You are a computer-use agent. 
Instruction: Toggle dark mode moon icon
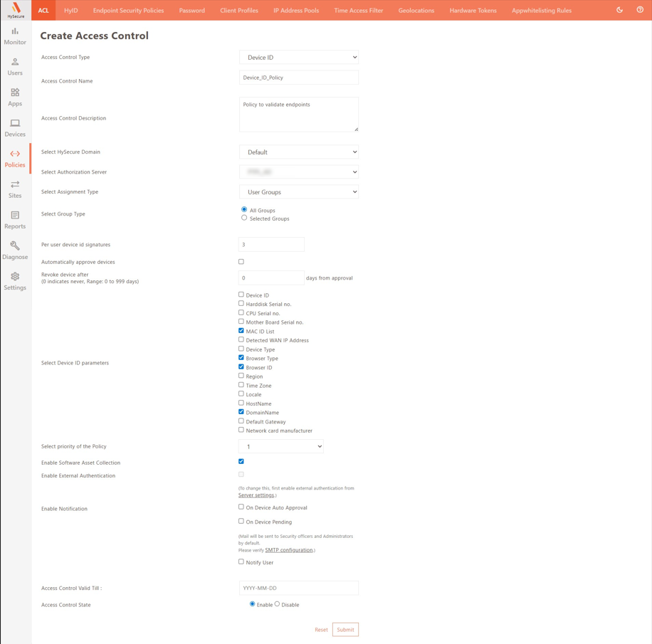click(619, 10)
